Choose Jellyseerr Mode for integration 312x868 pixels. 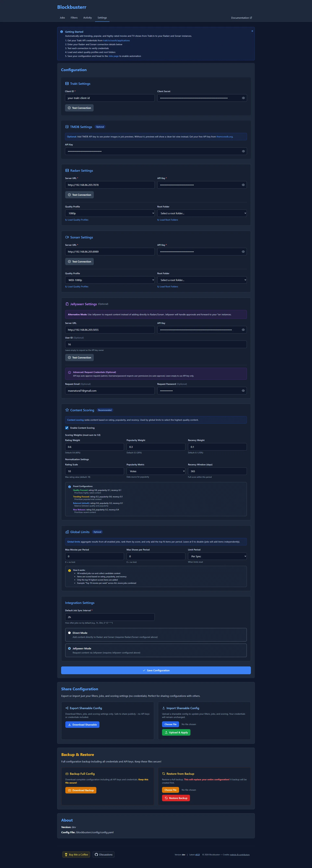click(x=69, y=648)
